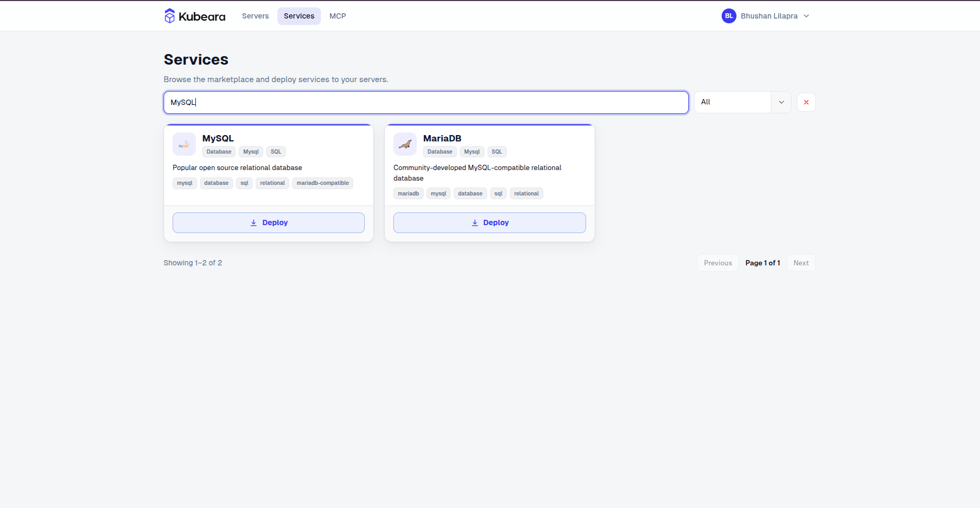
Task: Click the Database category badge on MariaDB card
Action: pos(440,151)
